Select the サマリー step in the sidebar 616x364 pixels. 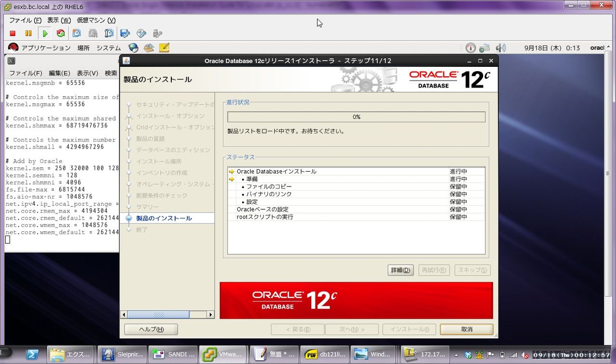click(147, 207)
